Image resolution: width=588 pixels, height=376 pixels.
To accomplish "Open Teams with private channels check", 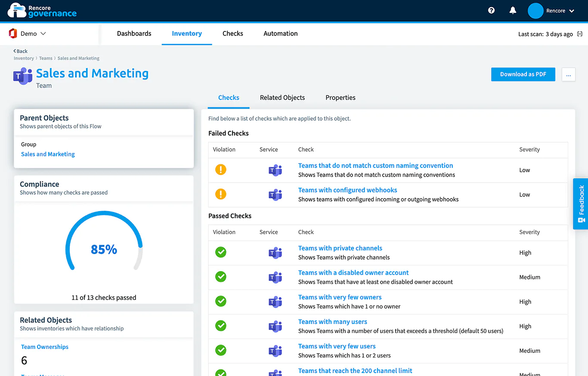I will pyautogui.click(x=340, y=248).
